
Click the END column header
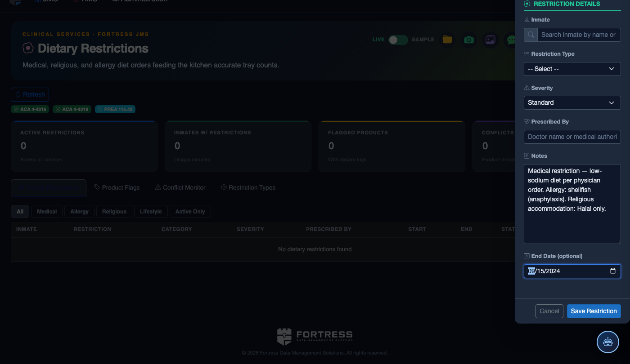pyautogui.click(x=467, y=229)
